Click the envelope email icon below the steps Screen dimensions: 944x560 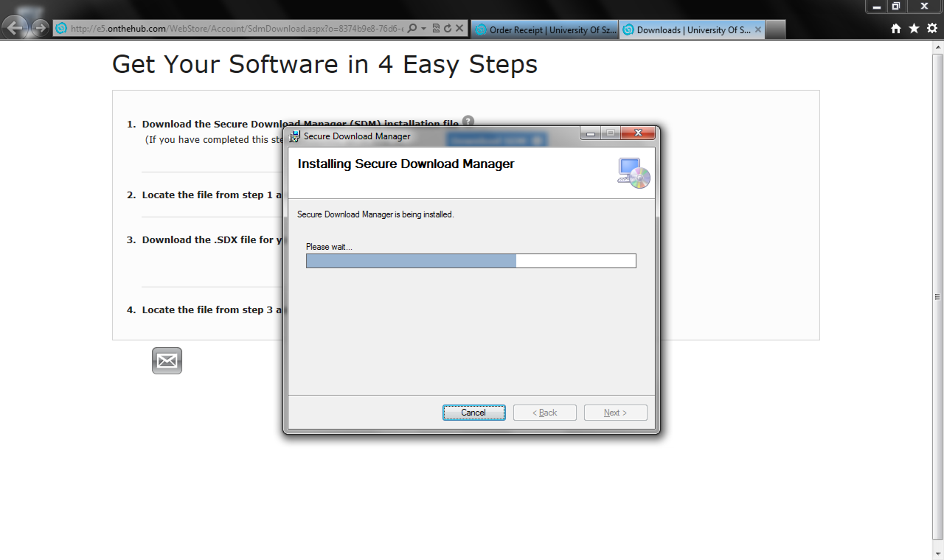click(x=167, y=361)
